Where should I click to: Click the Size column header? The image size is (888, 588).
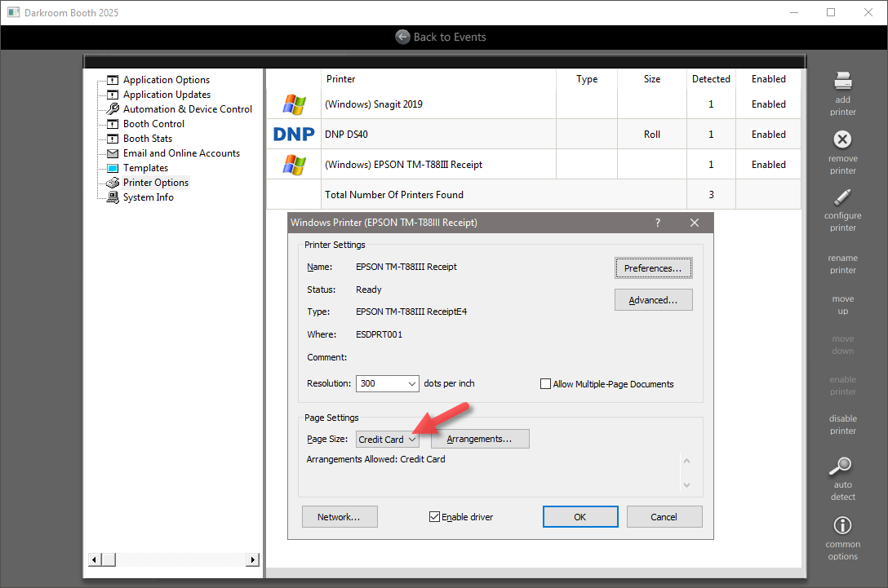click(652, 79)
